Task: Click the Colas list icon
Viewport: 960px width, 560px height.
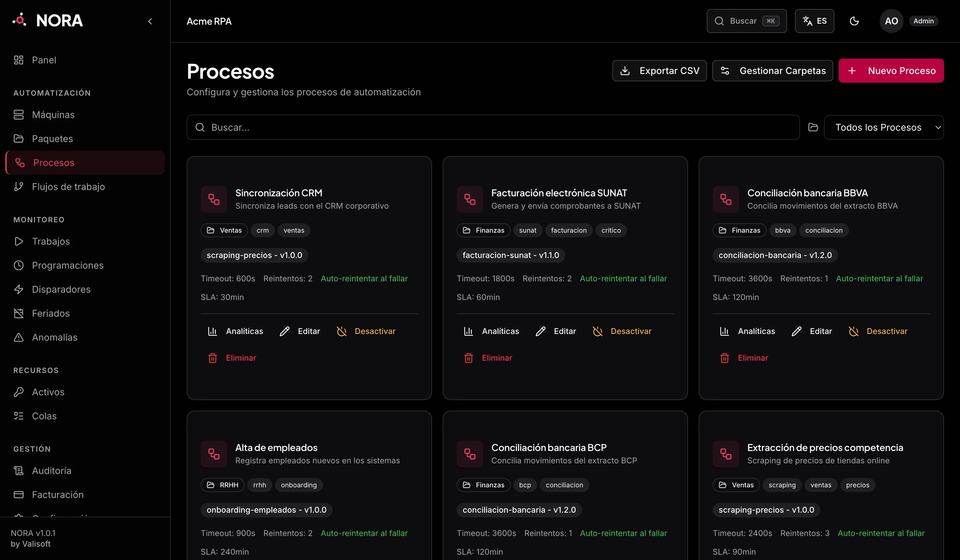Action: point(19,416)
